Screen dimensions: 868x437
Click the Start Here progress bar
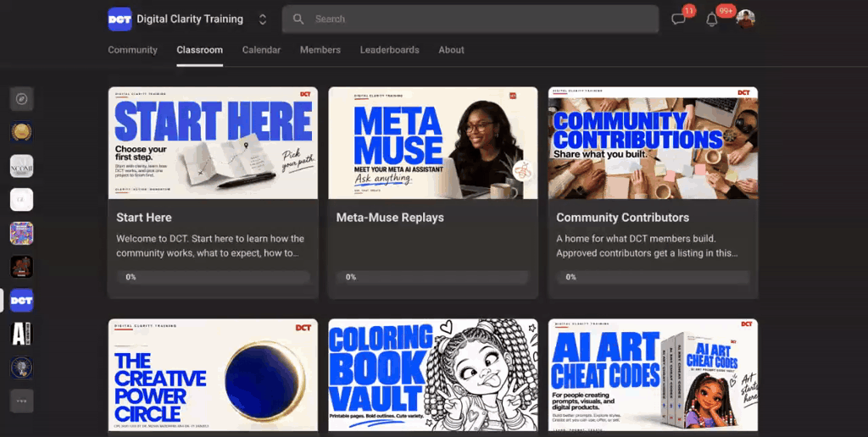[213, 277]
